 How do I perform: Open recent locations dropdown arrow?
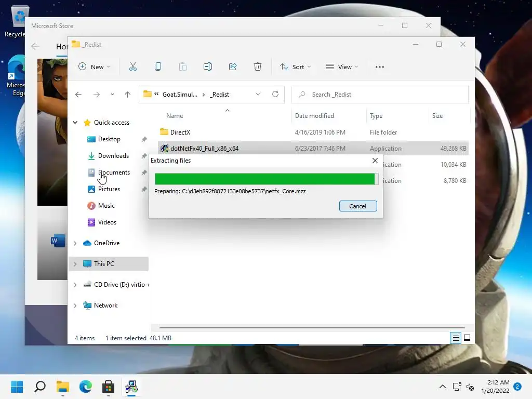[x=112, y=95]
